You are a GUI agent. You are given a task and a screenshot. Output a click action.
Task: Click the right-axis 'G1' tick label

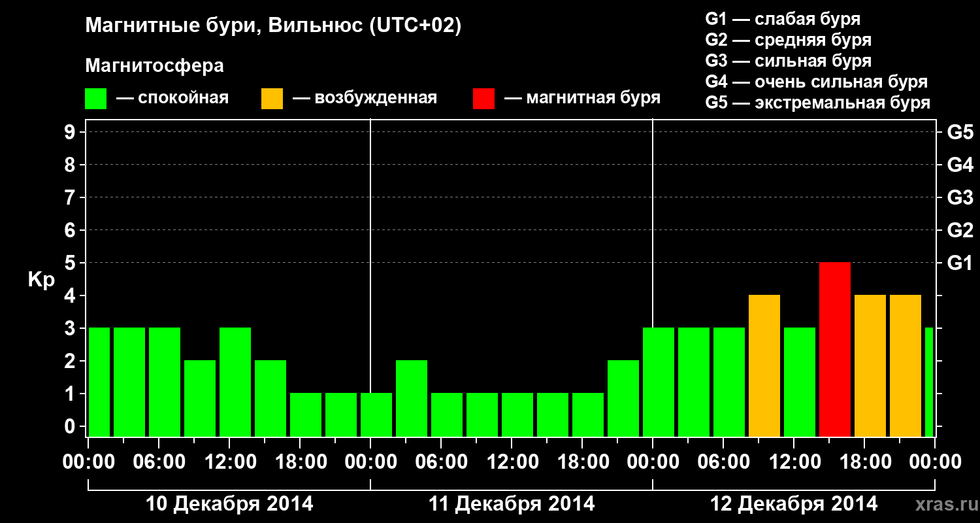960,263
